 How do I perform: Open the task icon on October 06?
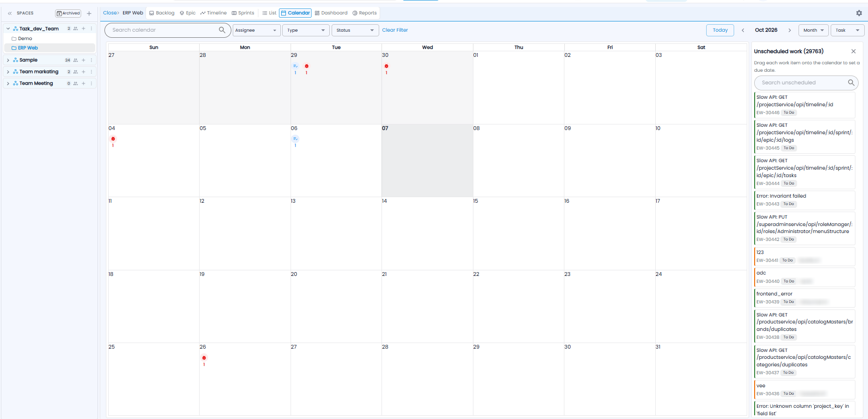click(x=295, y=139)
